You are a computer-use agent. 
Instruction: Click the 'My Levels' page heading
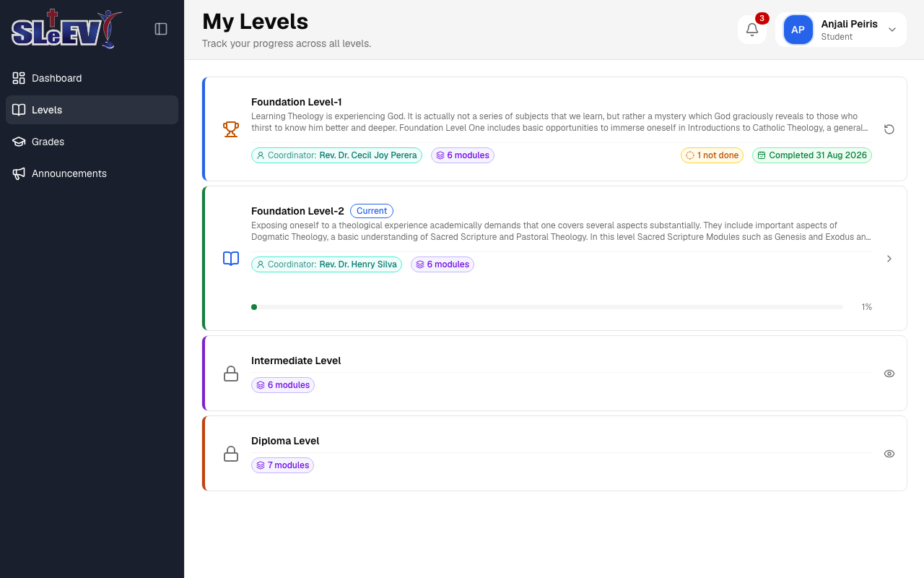256,21
